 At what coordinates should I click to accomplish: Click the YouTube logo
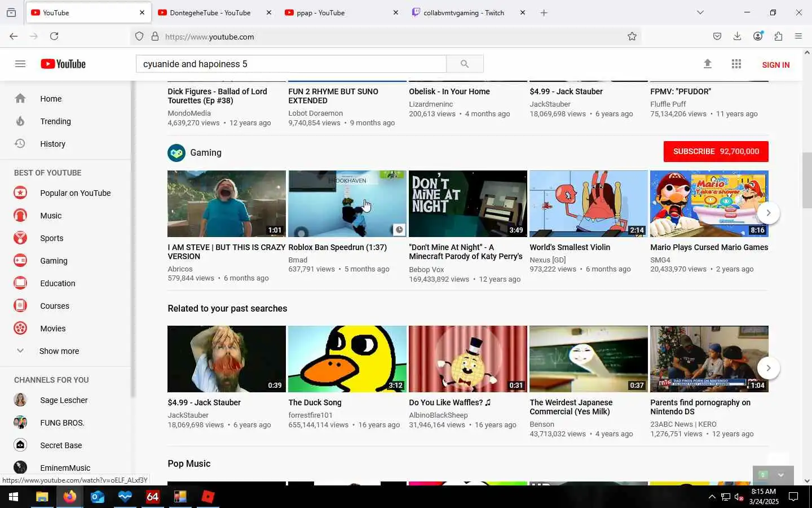[x=63, y=64]
